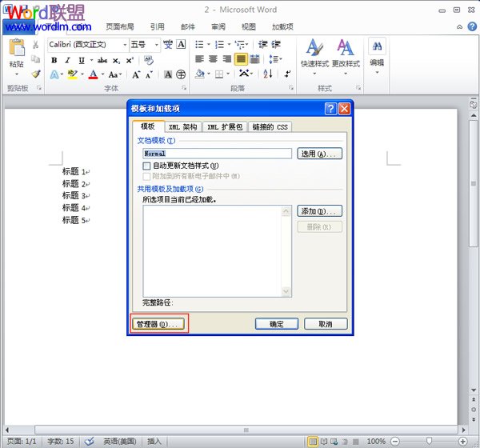Click the Character Border icon

[x=182, y=45]
